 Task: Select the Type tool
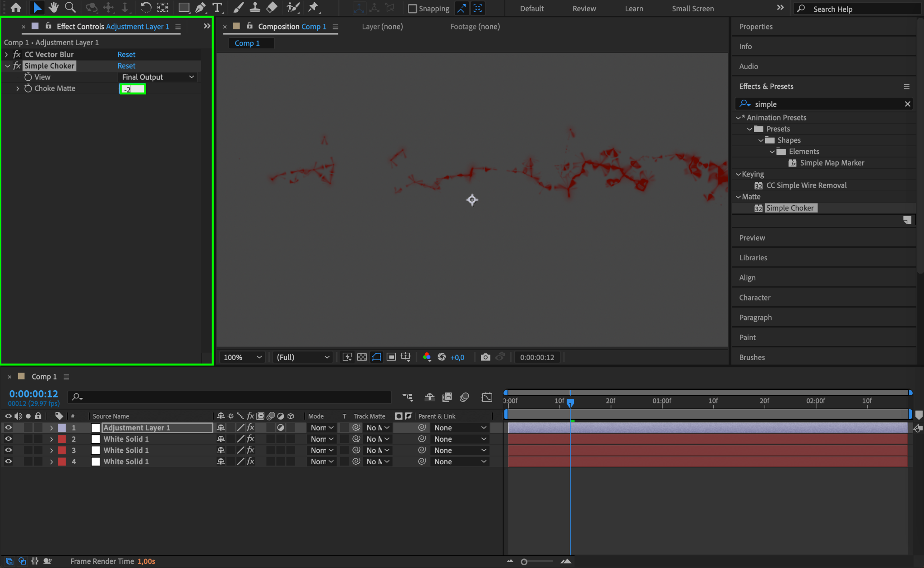click(217, 8)
